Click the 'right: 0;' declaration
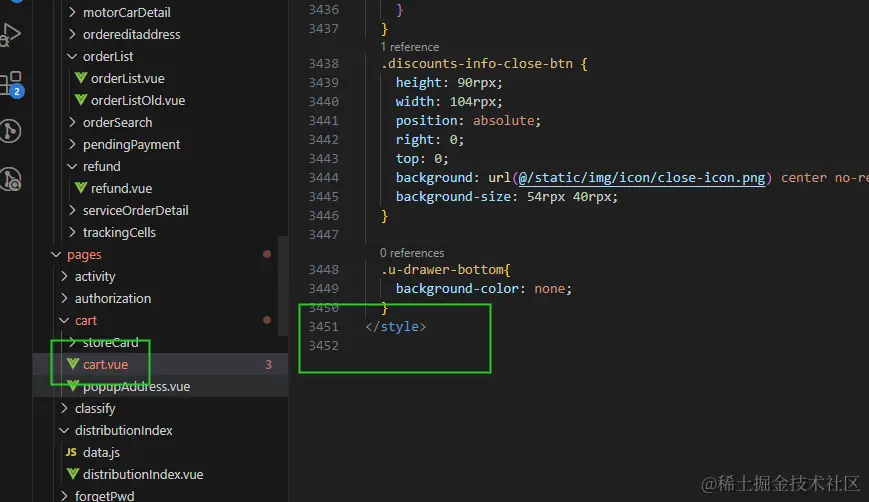Image resolution: width=869 pixels, height=502 pixels. click(430, 139)
